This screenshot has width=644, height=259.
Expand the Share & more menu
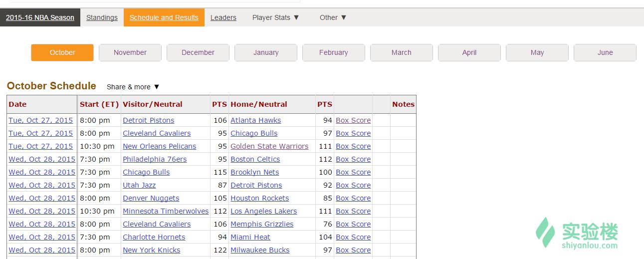[x=133, y=87]
